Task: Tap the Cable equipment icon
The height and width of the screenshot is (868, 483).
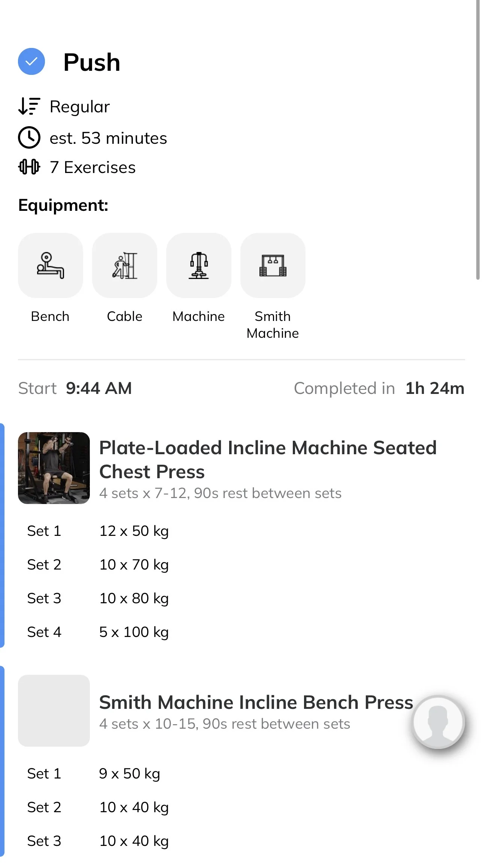Action: [x=125, y=265]
